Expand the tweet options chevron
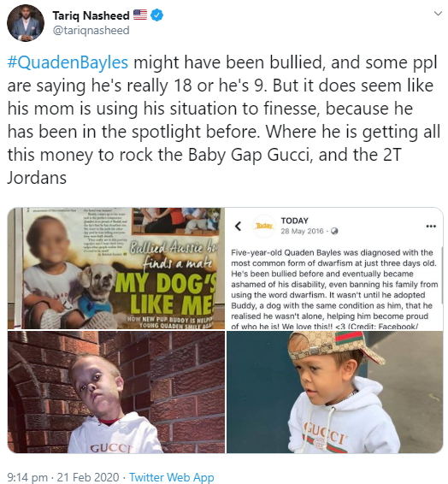 [x=438, y=14]
